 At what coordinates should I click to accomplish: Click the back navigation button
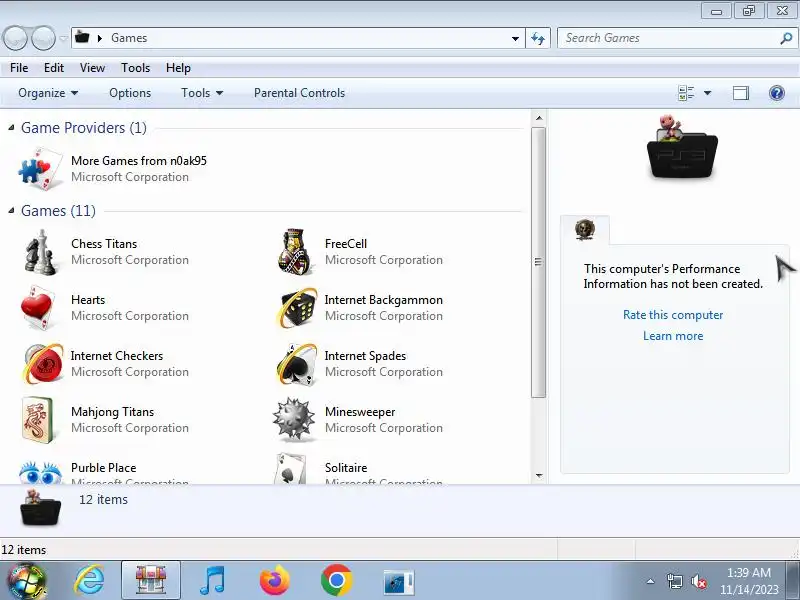click(x=15, y=38)
